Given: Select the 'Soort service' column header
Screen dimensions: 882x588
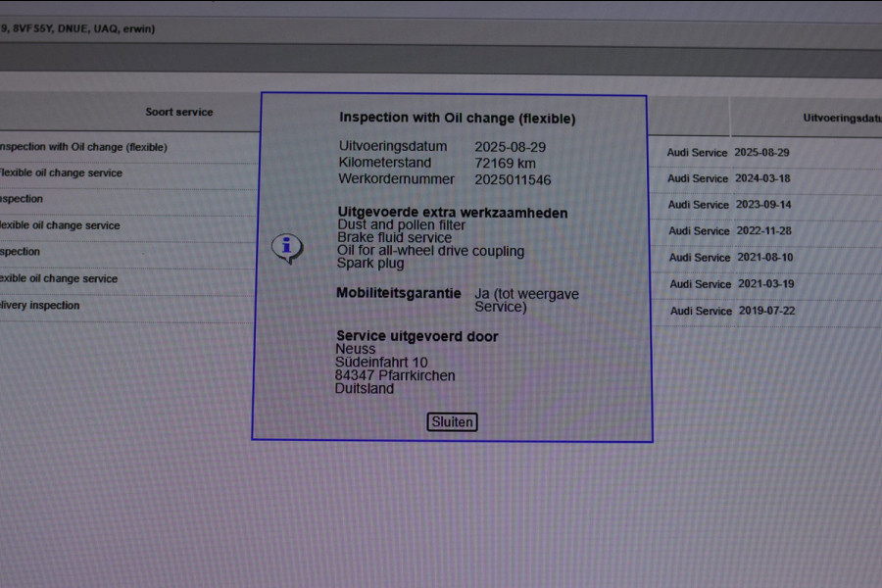Looking at the screenshot, I should [179, 112].
